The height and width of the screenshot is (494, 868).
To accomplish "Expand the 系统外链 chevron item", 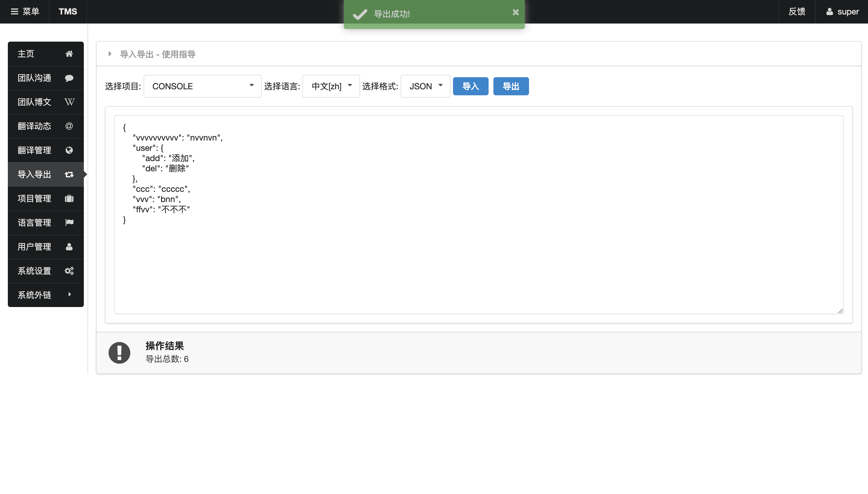I will [x=70, y=294].
